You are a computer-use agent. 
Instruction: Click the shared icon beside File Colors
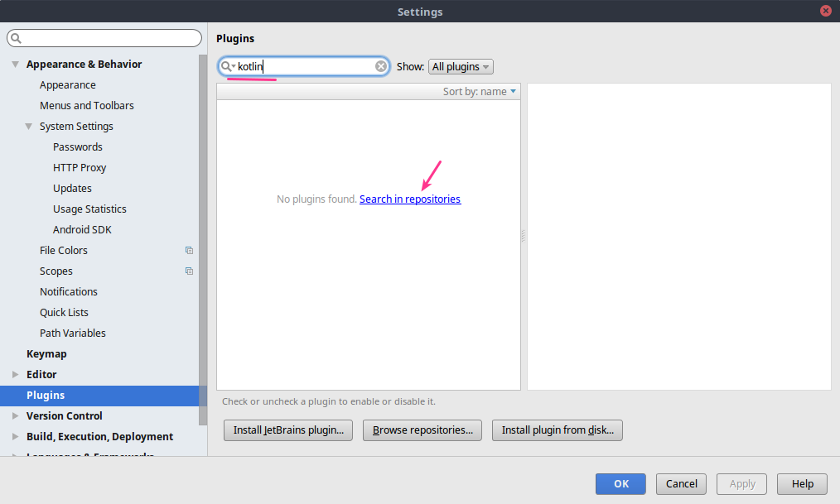189,250
